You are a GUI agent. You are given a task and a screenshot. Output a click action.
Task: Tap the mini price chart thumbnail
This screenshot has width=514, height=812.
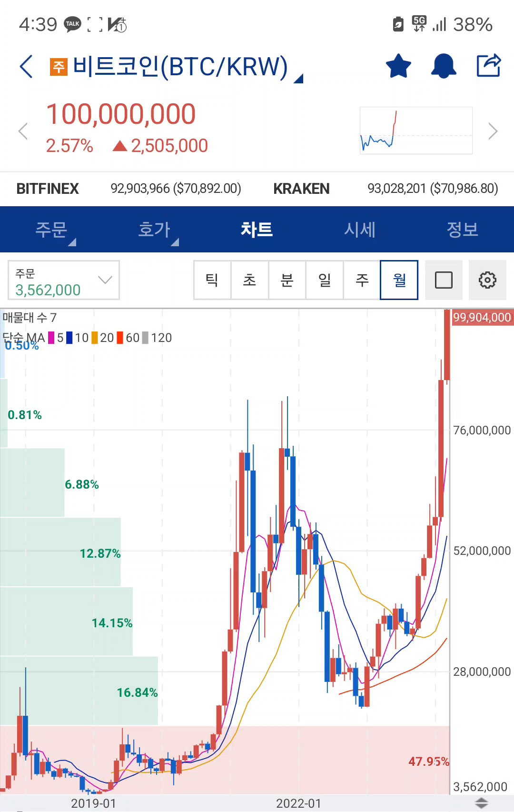416,130
